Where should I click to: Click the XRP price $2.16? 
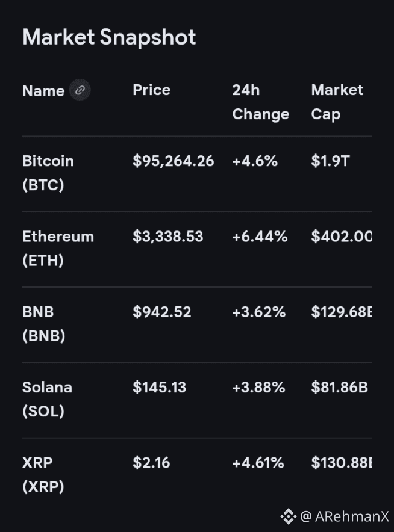[x=151, y=463]
